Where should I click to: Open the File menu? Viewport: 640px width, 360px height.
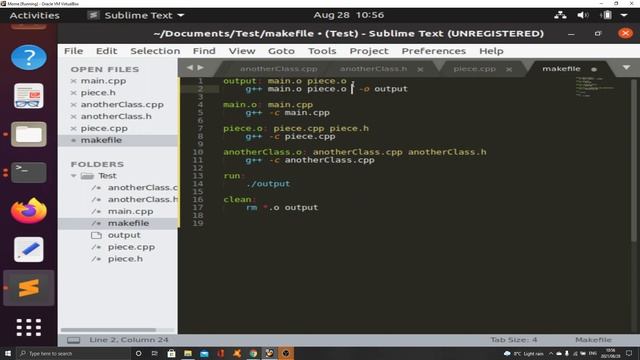point(73,51)
